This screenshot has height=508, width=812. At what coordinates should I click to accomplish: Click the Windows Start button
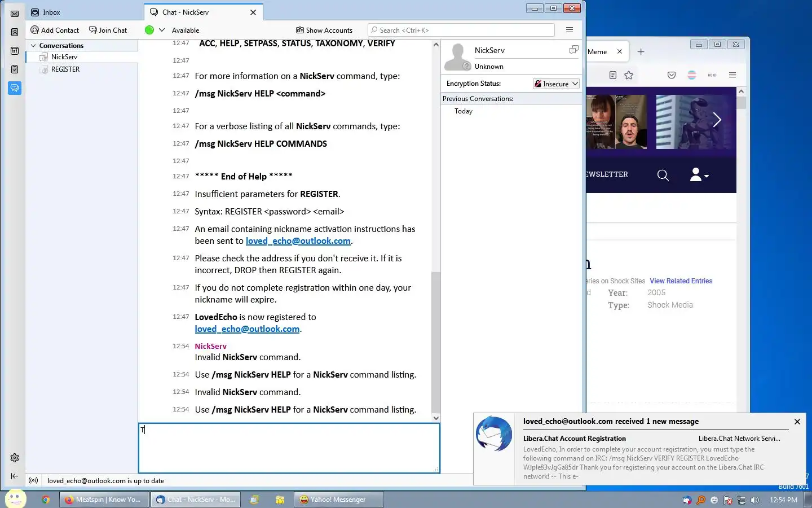click(x=15, y=499)
